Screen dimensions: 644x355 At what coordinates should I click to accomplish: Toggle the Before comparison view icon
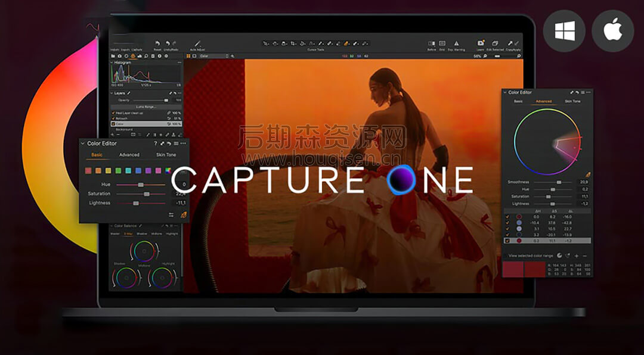coord(432,43)
